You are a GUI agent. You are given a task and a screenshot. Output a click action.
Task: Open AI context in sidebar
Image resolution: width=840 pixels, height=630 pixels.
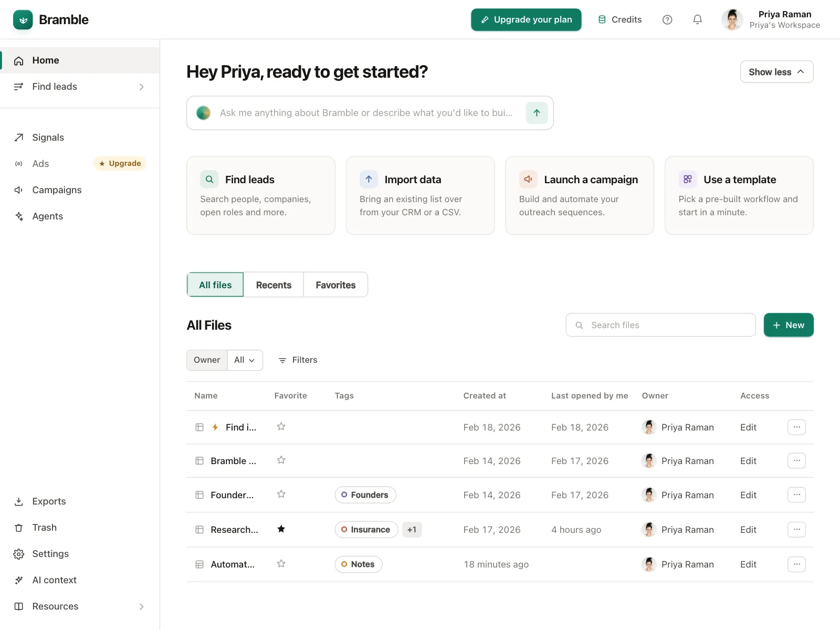pos(80,580)
